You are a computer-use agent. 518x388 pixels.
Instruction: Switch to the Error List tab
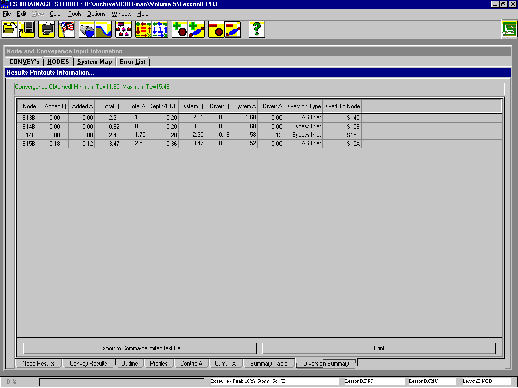(132, 62)
